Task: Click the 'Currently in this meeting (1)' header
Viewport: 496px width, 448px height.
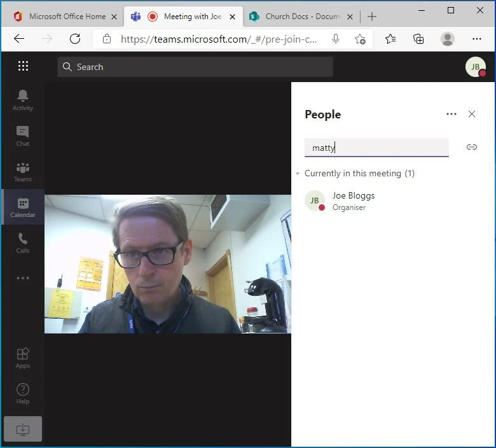Action: point(359,174)
